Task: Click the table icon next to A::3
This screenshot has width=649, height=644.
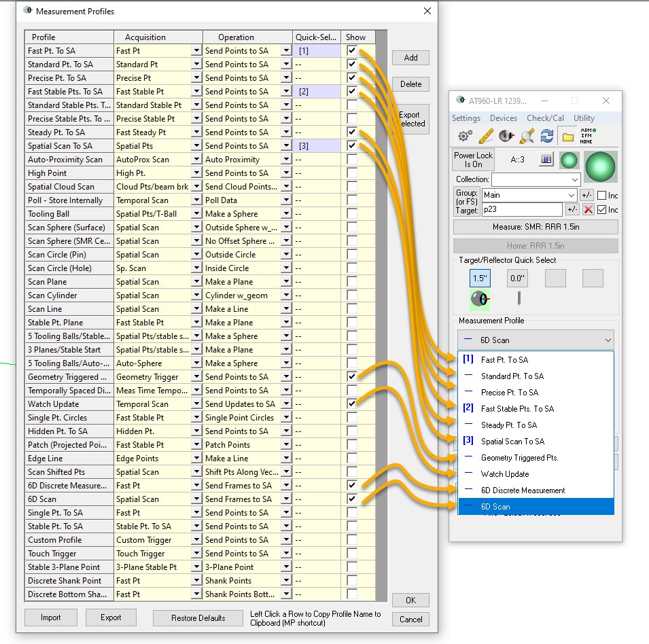Action: pyautogui.click(x=546, y=159)
